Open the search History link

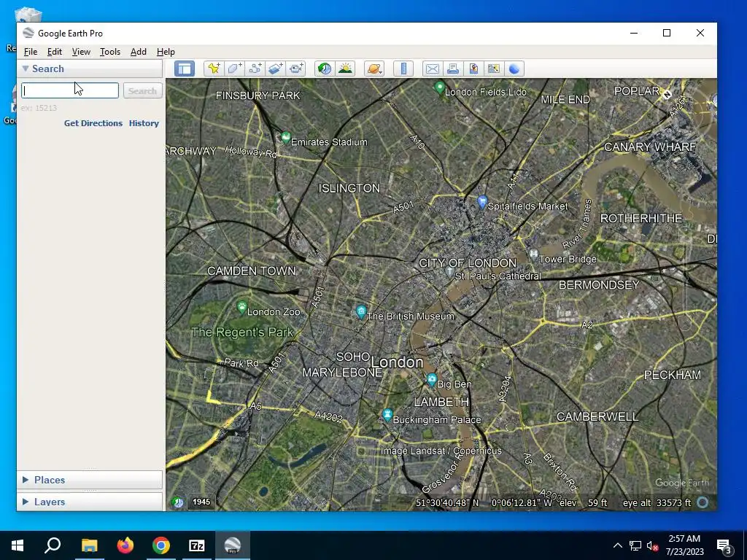144,122
